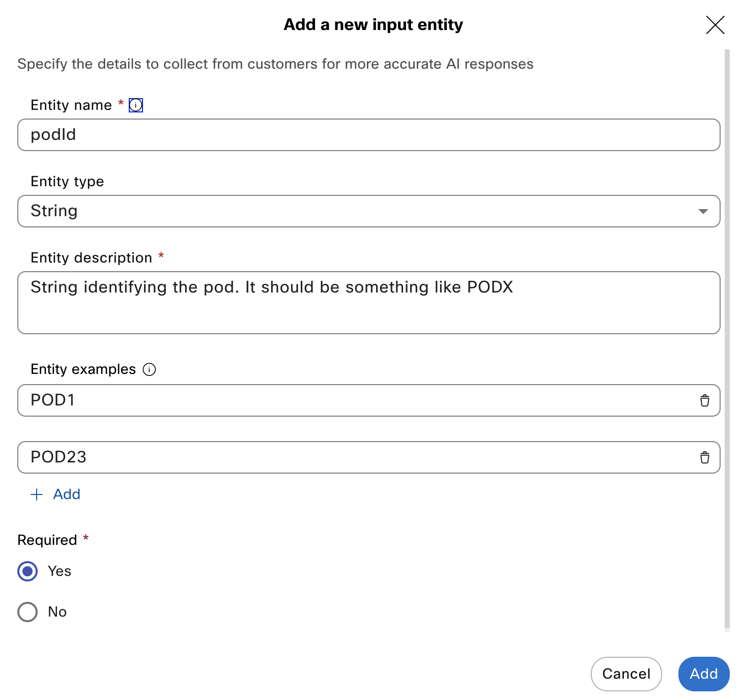Select the Yes radio button under Required
Screen dimensions: 743x700
coord(27,571)
